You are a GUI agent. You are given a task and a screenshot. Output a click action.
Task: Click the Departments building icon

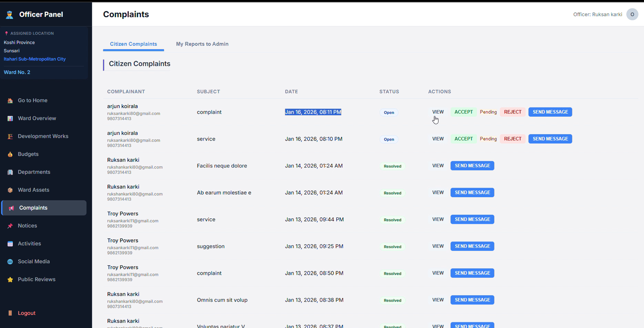[x=10, y=172]
